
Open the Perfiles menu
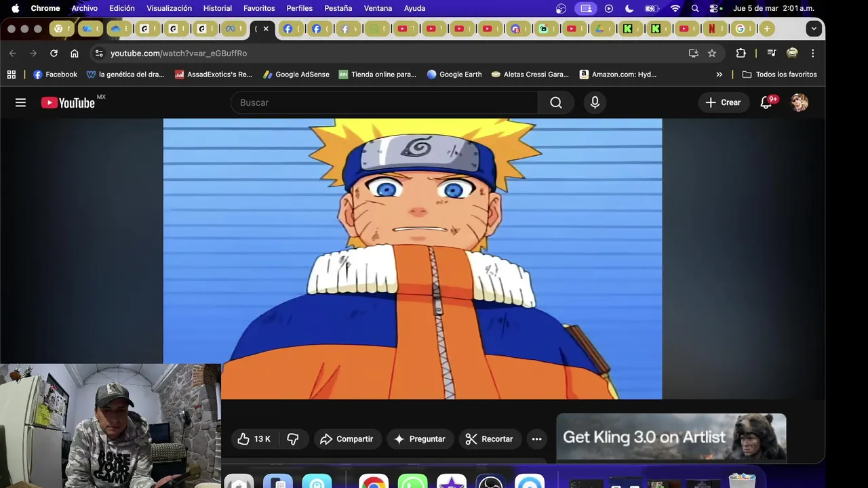click(x=300, y=8)
